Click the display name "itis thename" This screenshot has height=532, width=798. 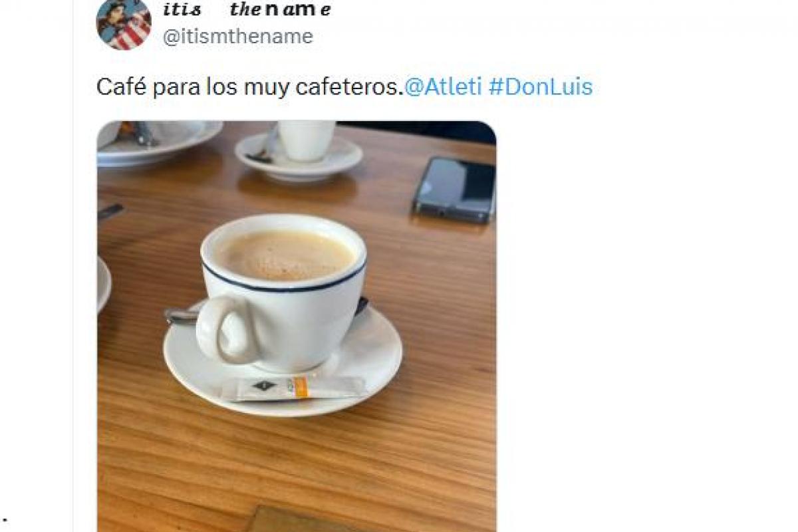click(247, 10)
